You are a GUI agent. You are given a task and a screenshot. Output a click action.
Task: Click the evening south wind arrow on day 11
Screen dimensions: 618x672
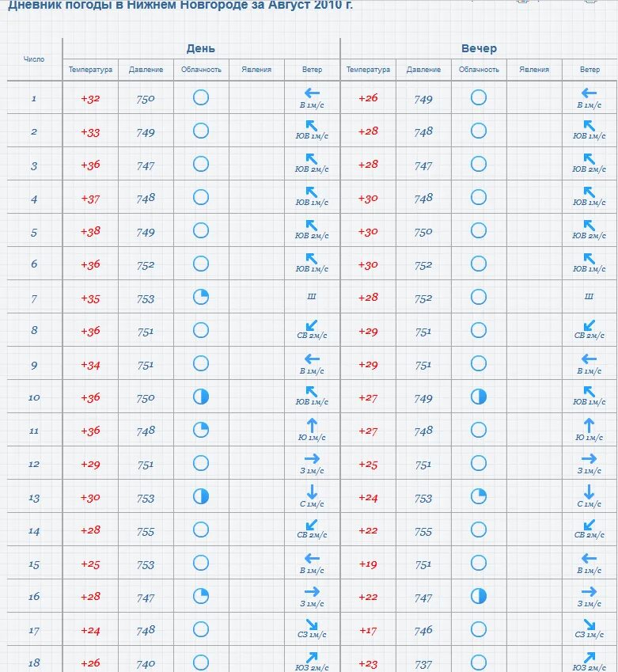pos(590,425)
